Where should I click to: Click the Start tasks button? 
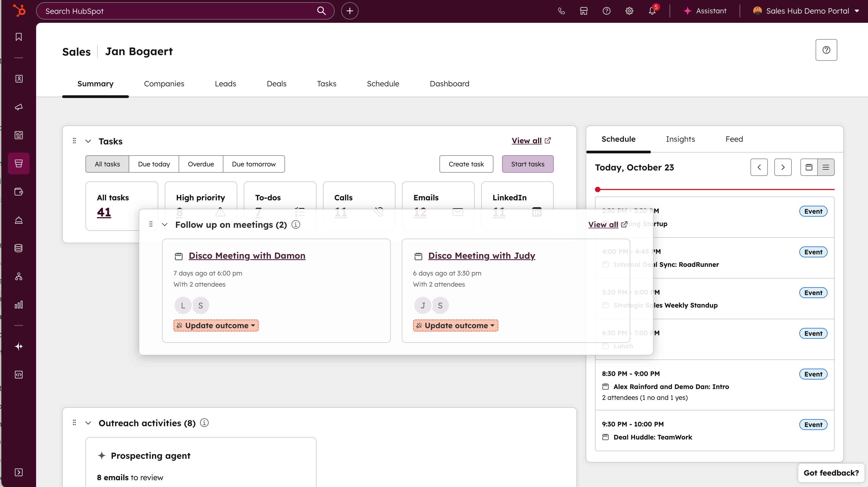pos(527,164)
